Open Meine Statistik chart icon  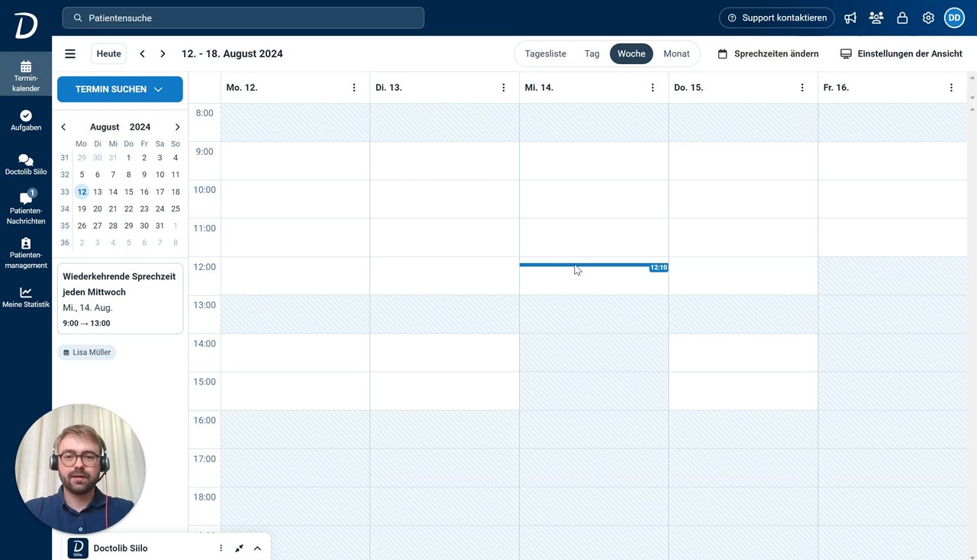pyautogui.click(x=26, y=297)
